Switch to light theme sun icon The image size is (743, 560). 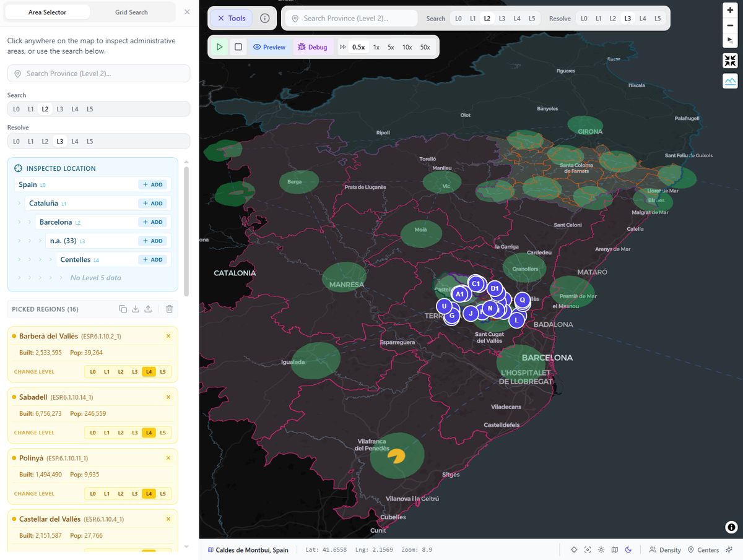coord(601,550)
